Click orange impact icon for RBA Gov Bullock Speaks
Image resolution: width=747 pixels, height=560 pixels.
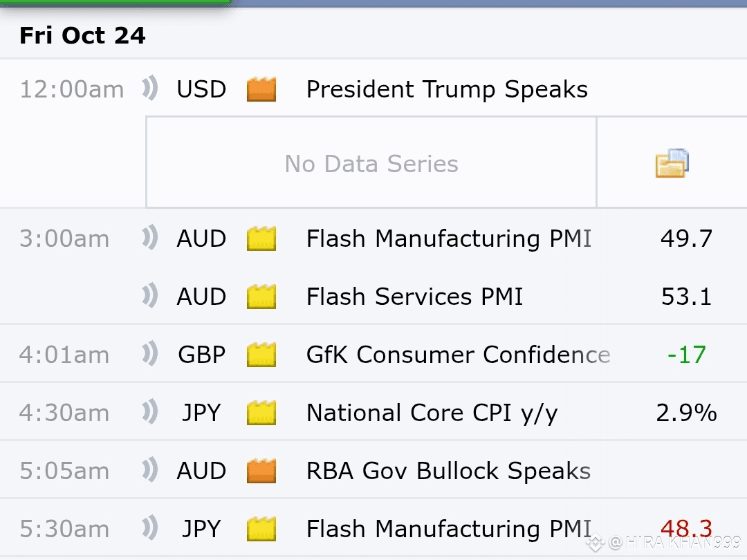261,471
